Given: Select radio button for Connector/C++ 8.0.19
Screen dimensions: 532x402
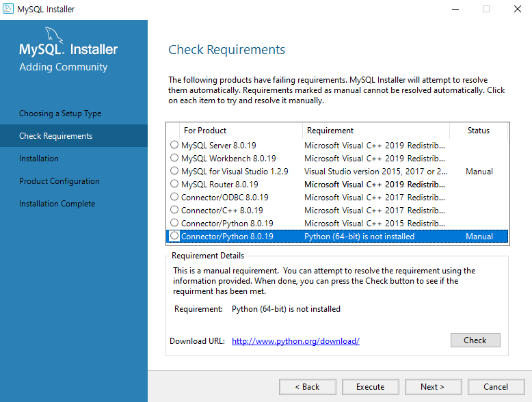Looking at the screenshot, I should tap(174, 210).
